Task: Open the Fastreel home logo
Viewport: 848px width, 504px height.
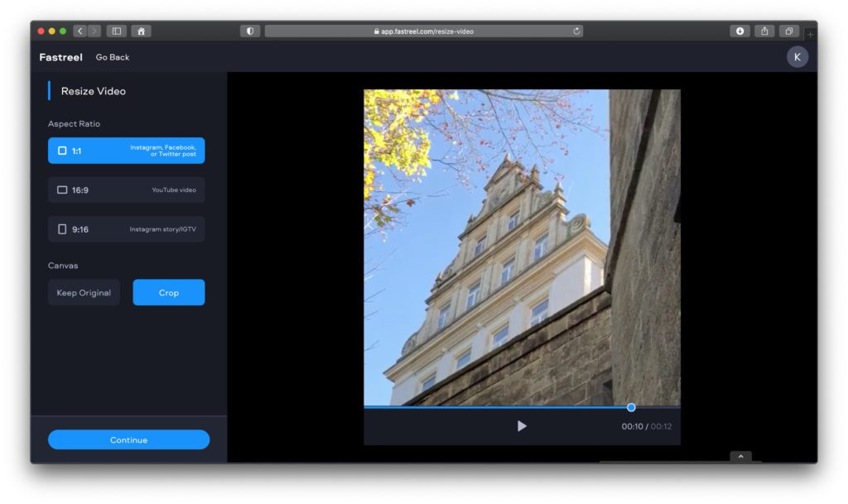Action: click(60, 57)
